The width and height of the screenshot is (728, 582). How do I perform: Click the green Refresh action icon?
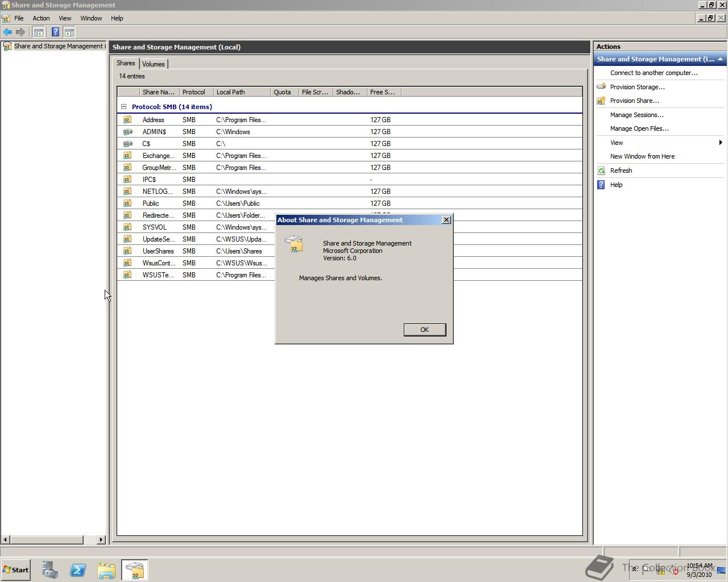601,171
